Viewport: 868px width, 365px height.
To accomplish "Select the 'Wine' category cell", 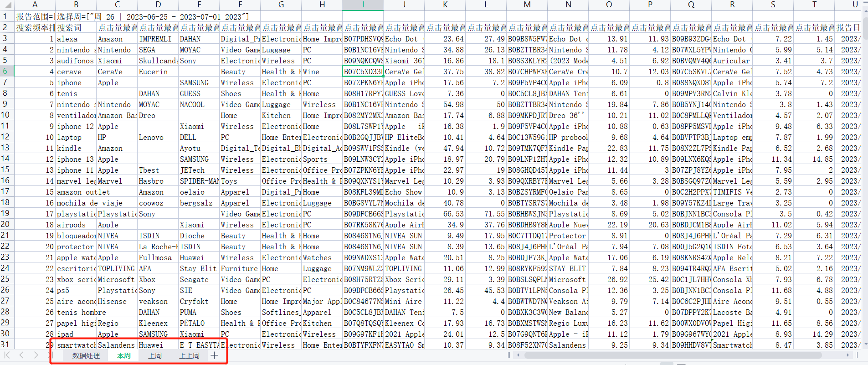I will (322, 72).
